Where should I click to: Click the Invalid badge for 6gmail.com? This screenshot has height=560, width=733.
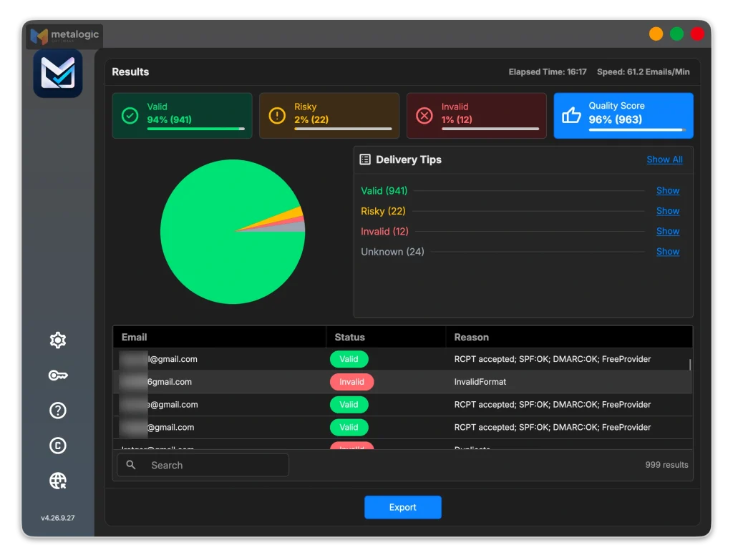coord(351,382)
